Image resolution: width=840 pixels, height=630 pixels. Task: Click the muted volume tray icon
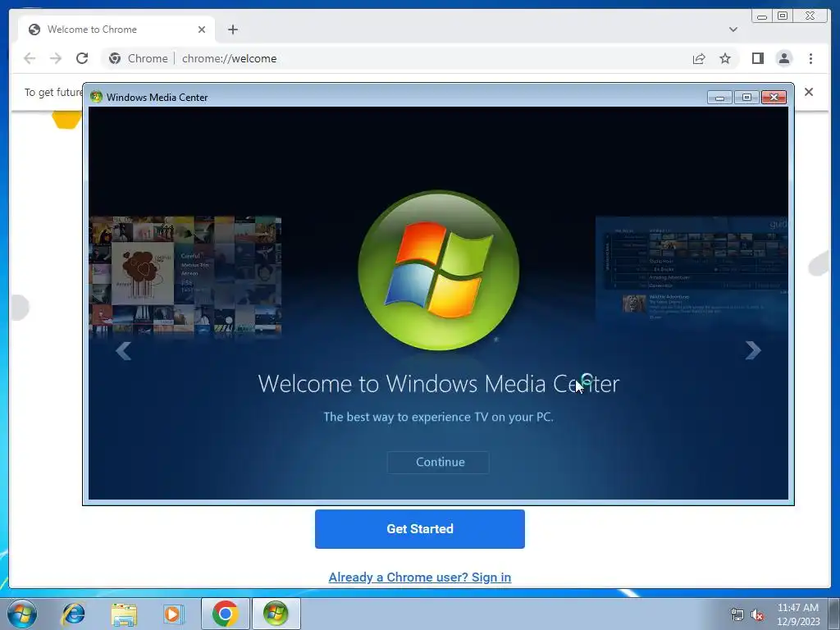(757, 615)
